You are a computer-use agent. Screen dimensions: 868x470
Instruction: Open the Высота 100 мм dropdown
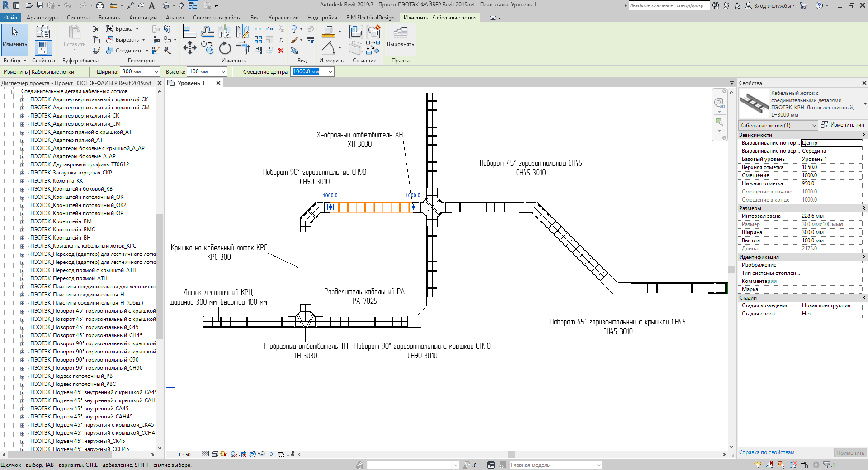pos(223,71)
